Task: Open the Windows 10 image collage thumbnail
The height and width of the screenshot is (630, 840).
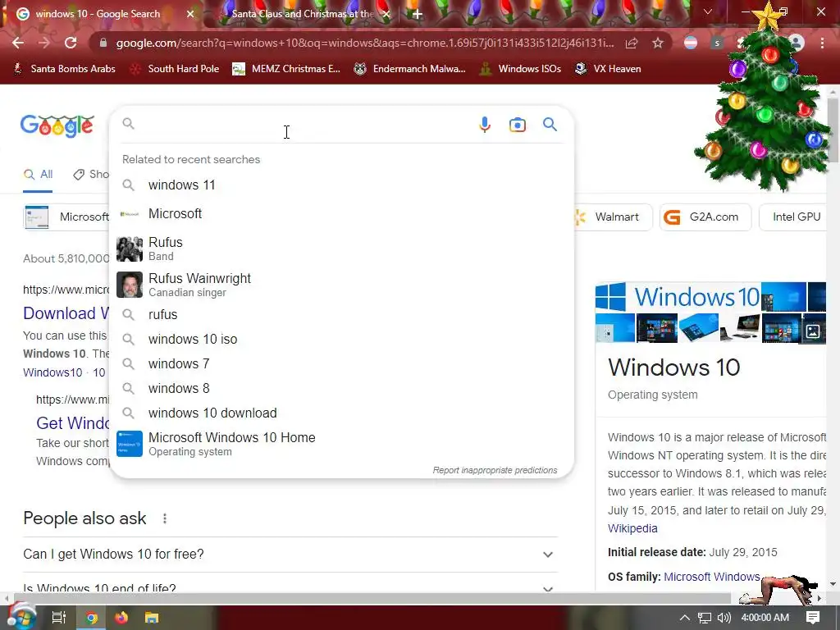Action: (x=710, y=313)
